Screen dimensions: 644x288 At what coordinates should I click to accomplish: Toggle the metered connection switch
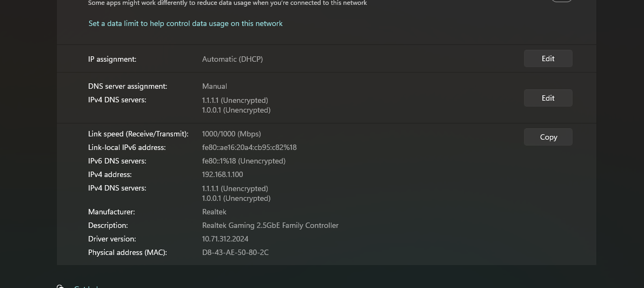561,1
